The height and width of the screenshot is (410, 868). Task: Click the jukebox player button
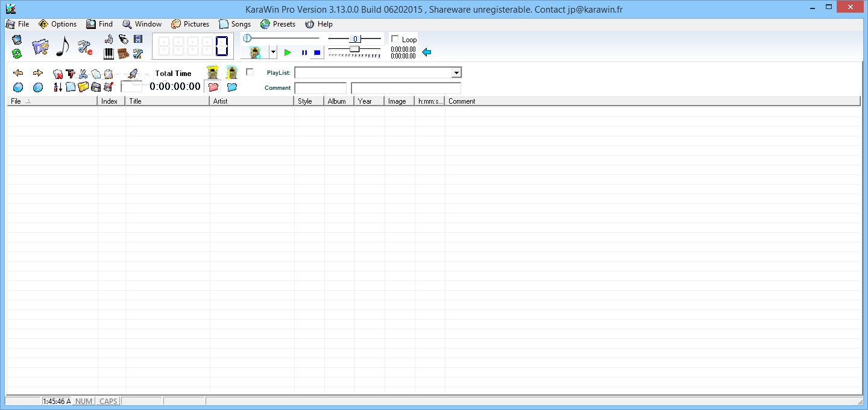[256, 52]
